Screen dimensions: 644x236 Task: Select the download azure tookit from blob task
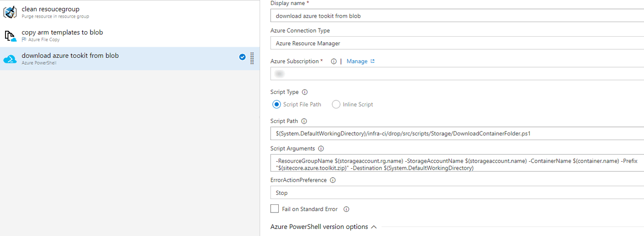point(130,58)
